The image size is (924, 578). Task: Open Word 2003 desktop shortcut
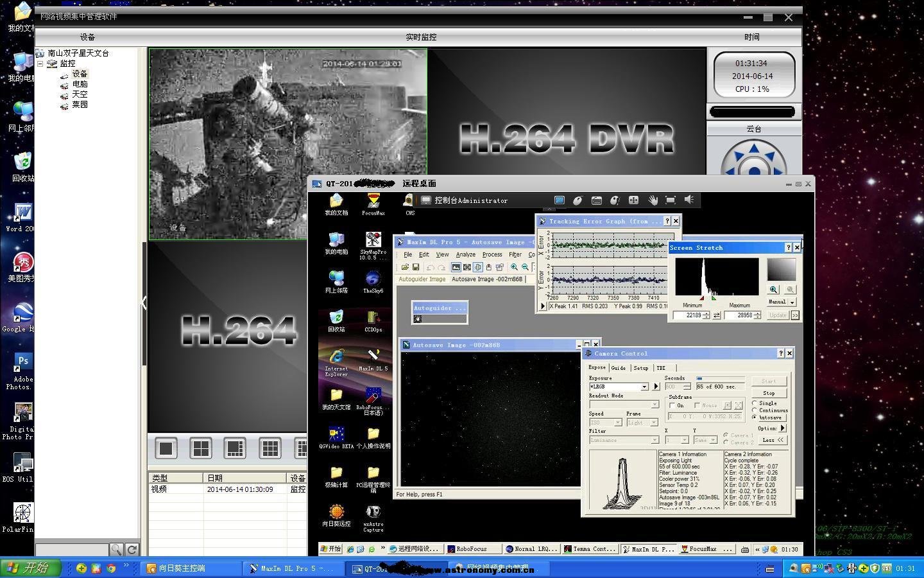(x=22, y=217)
